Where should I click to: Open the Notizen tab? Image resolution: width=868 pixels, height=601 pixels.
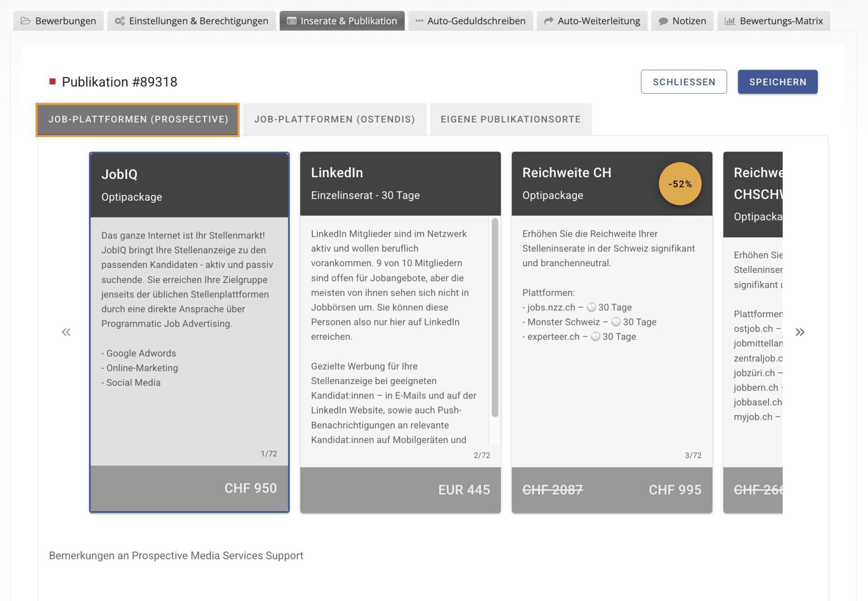coord(682,21)
